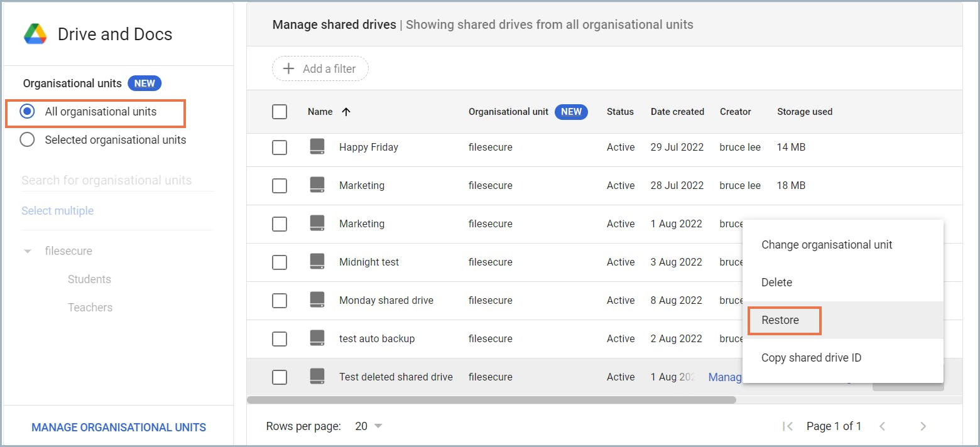The height and width of the screenshot is (447, 980).
Task: Click the Select multiple link
Action: tap(58, 211)
